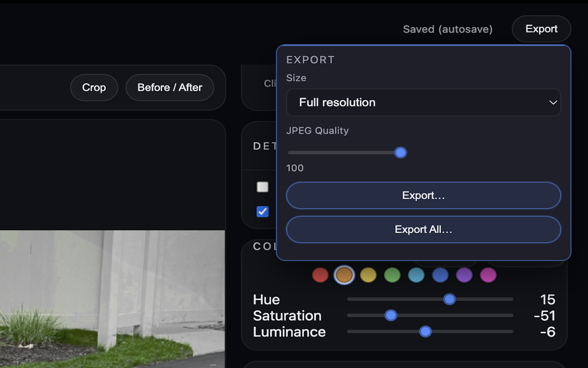The height and width of the screenshot is (368, 588).
Task: Uncheck the checked Detail checkbox
Action: (263, 211)
